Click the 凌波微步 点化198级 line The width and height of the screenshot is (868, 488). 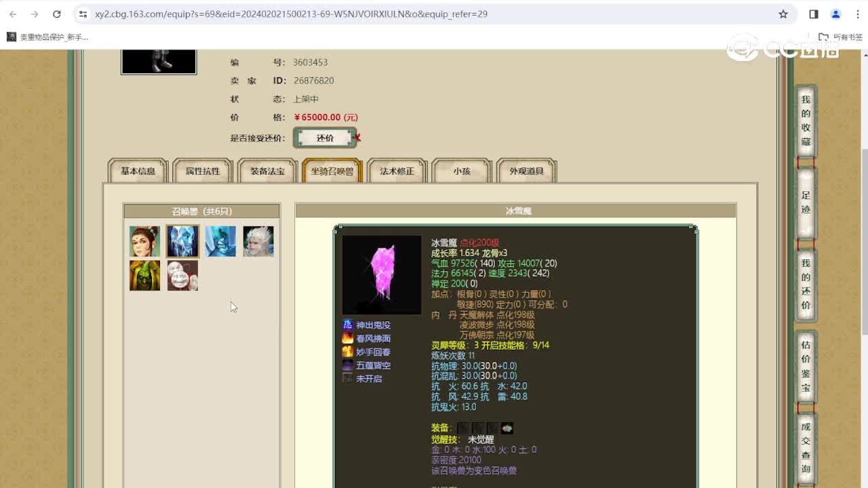(497, 325)
